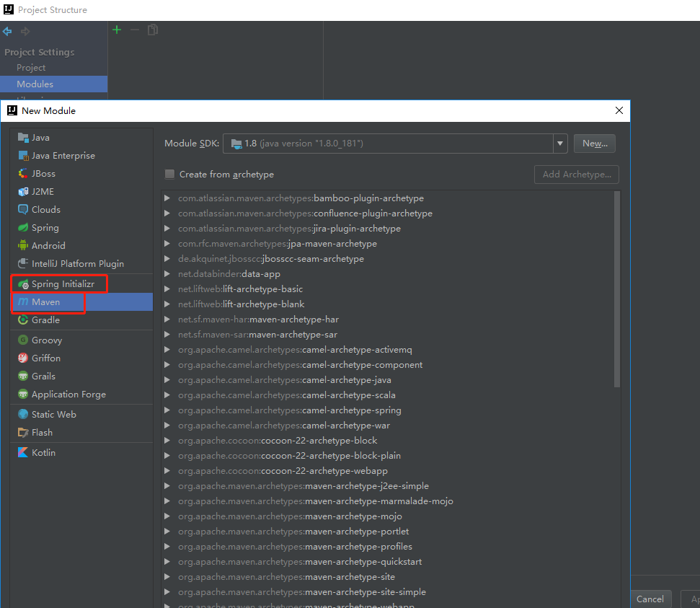Select Project under Project Settings
700x608 pixels.
pyautogui.click(x=31, y=68)
